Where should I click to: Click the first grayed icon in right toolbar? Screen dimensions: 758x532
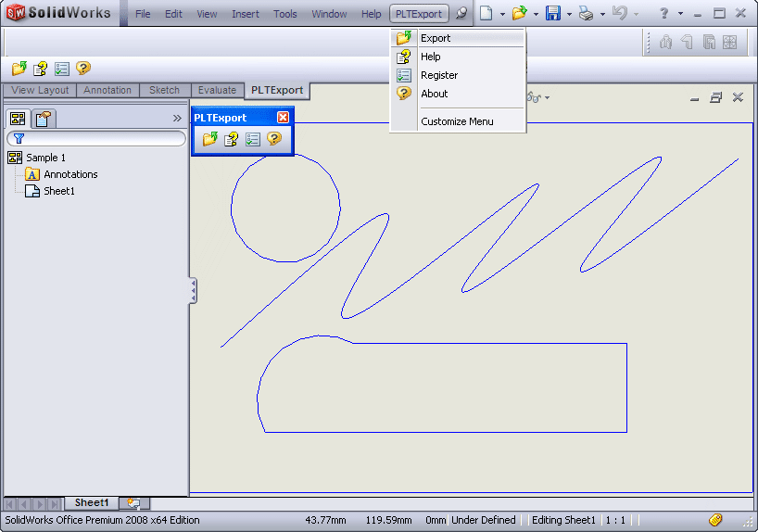pyautogui.click(x=665, y=43)
